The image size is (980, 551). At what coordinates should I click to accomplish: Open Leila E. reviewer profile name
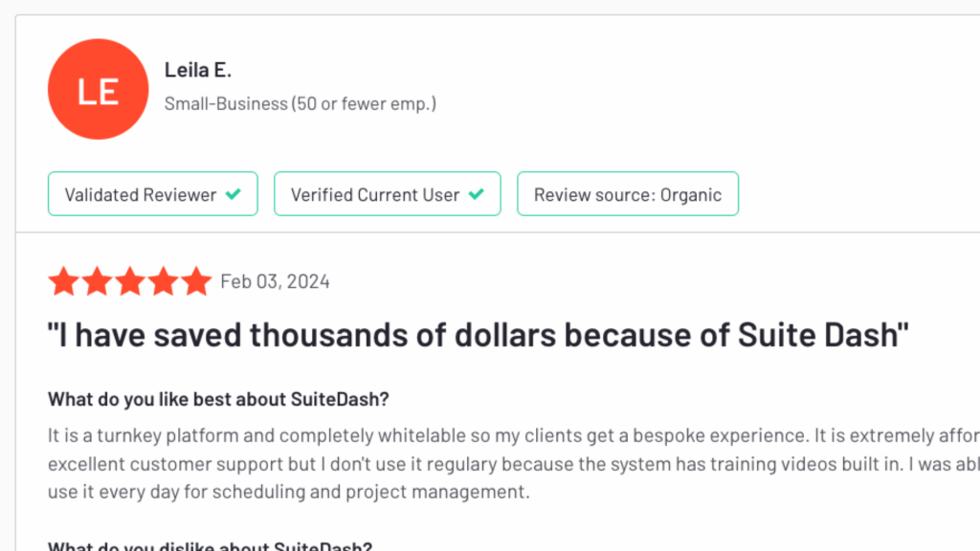pos(198,70)
